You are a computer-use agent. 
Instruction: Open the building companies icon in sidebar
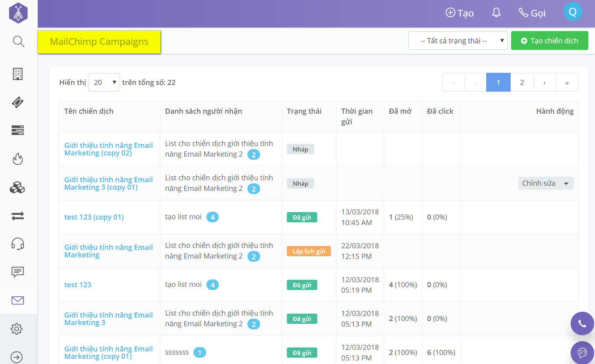tap(18, 74)
